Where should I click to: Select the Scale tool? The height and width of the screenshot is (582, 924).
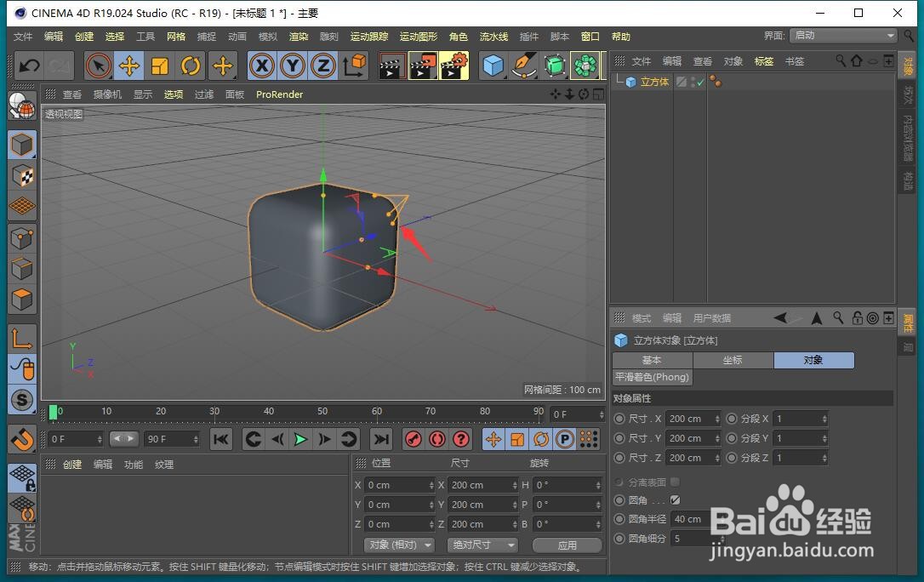162,66
